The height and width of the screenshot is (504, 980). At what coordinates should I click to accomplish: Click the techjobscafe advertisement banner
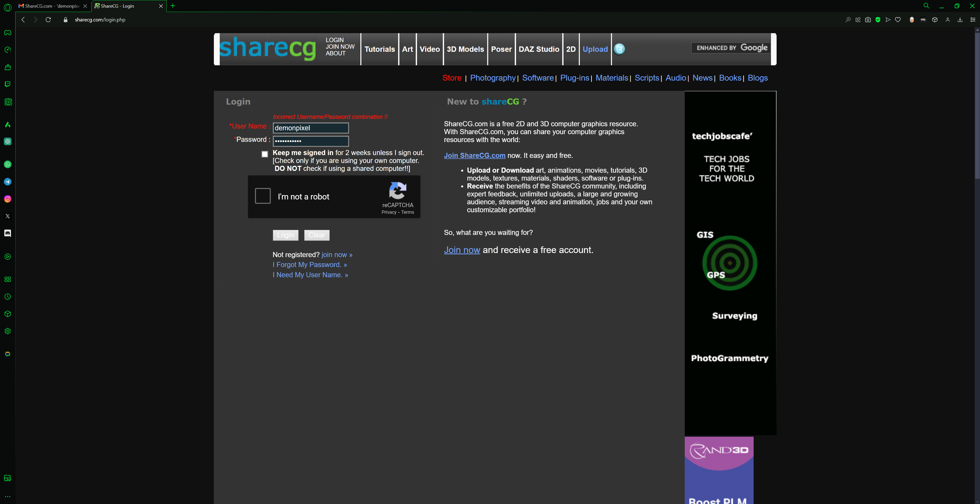coord(730,263)
